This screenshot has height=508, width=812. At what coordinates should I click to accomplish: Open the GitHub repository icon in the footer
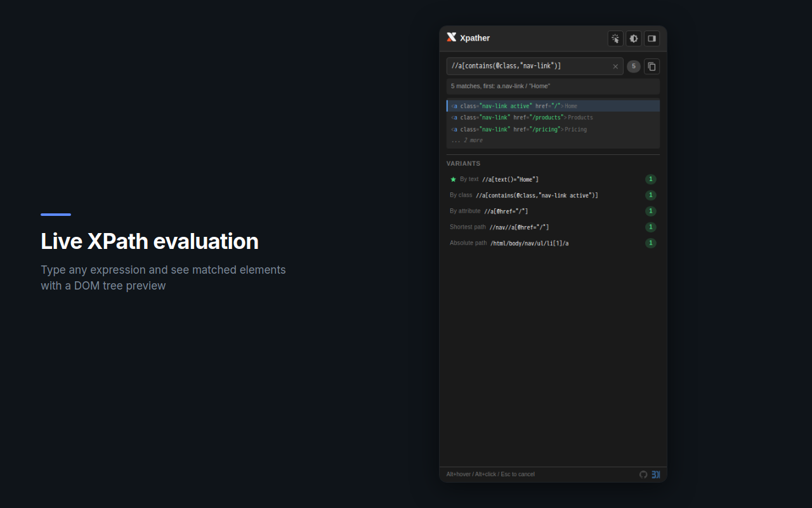643,474
